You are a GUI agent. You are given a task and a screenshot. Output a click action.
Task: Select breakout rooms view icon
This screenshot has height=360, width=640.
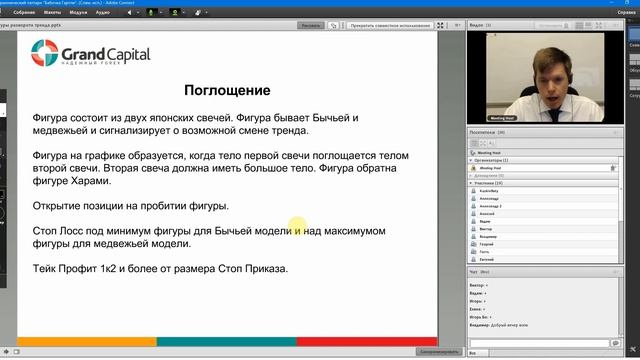(483, 143)
